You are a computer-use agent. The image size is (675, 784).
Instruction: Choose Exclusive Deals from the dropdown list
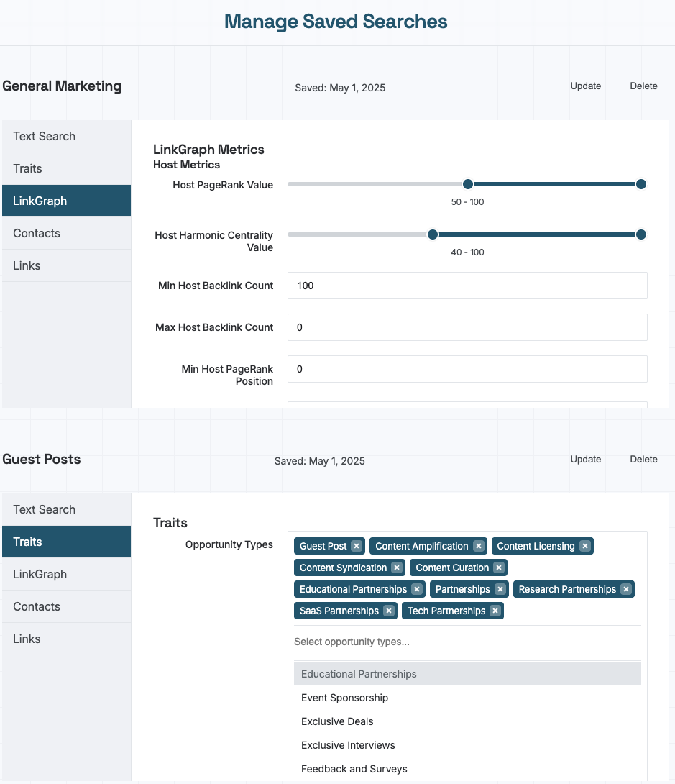tap(468, 721)
